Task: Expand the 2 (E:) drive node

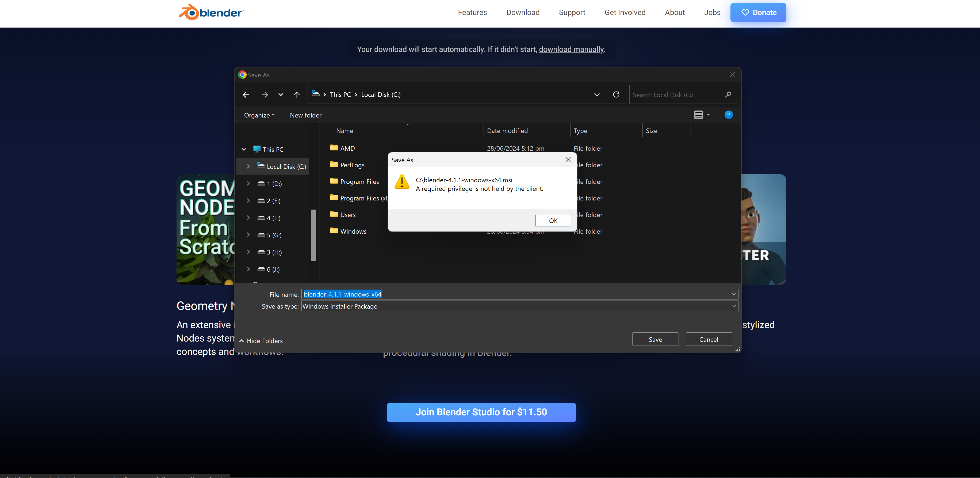Action: point(248,200)
